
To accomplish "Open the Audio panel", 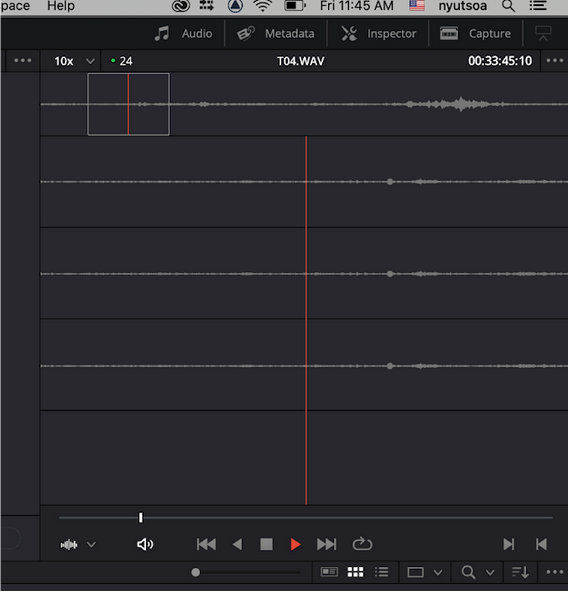I will [184, 34].
